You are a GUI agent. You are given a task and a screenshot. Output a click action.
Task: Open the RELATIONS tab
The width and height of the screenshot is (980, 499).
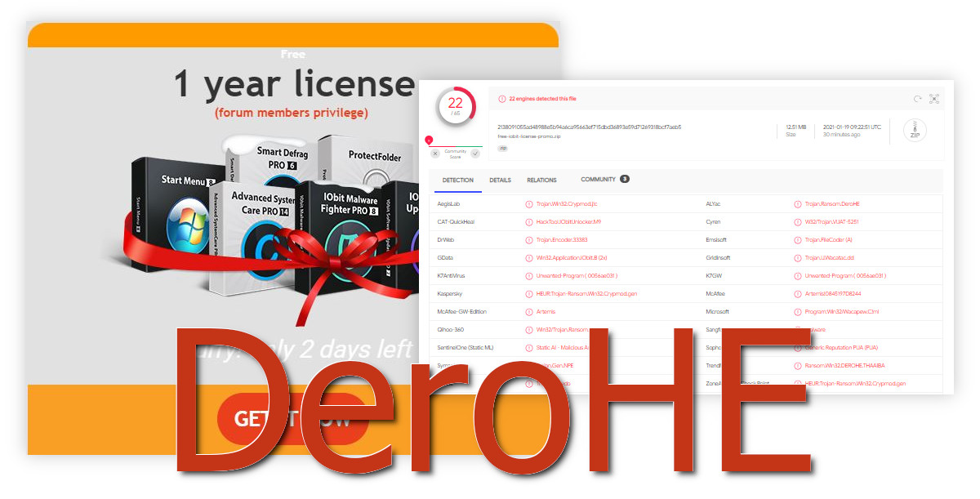(541, 180)
